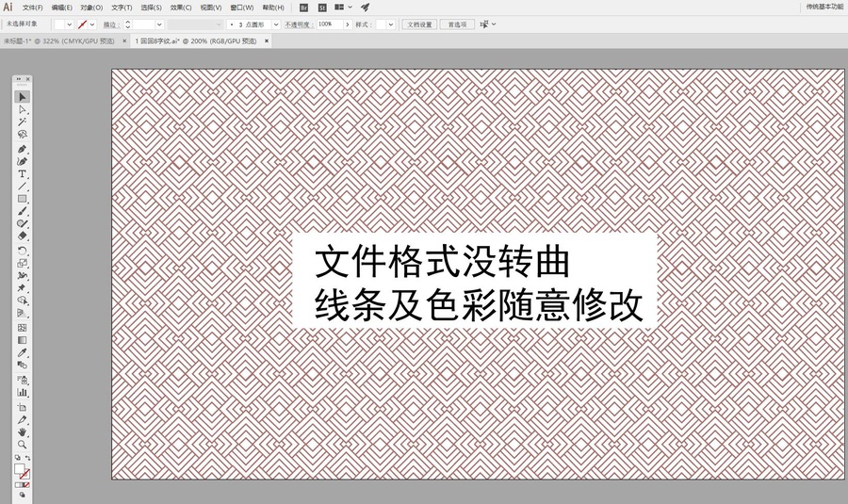
Task: Select the Mesh tool
Action: (x=23, y=327)
